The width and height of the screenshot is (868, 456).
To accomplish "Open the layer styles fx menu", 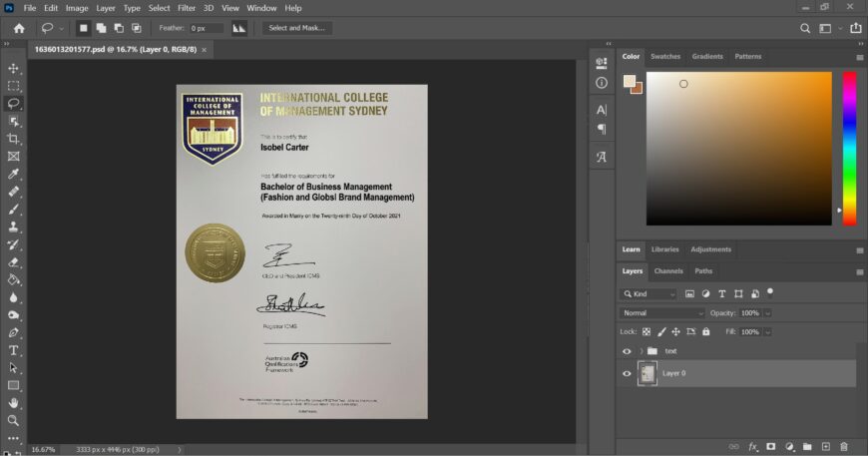I will coord(753,447).
